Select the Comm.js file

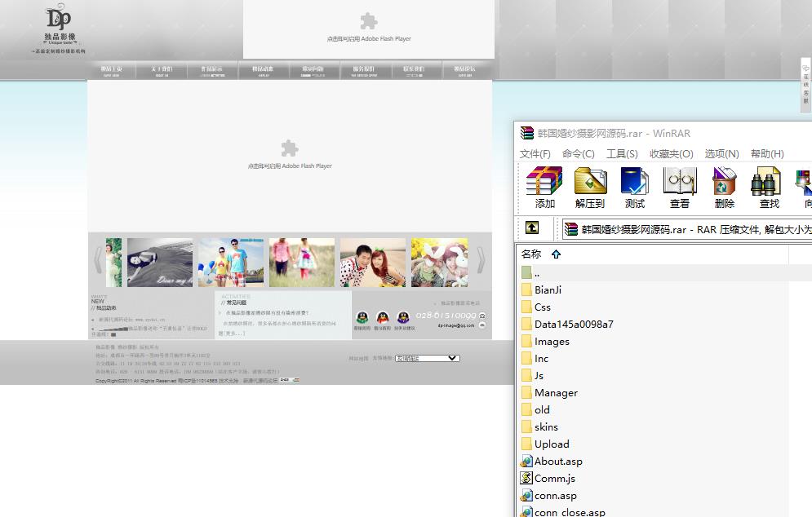click(548, 478)
